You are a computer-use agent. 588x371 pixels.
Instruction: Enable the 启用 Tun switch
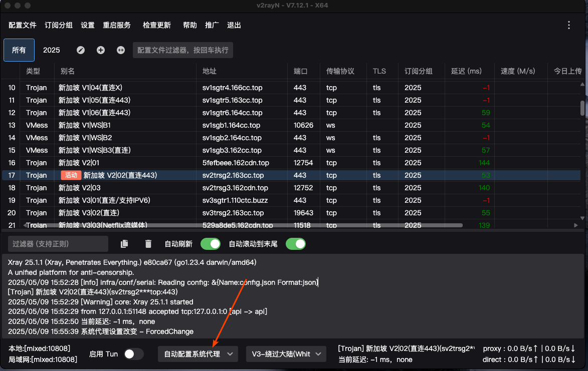pos(134,354)
